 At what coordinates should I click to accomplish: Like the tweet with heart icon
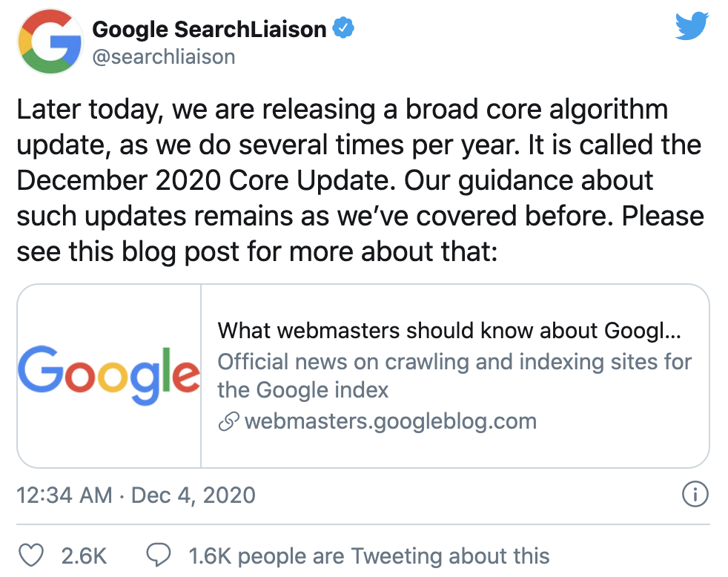31,555
